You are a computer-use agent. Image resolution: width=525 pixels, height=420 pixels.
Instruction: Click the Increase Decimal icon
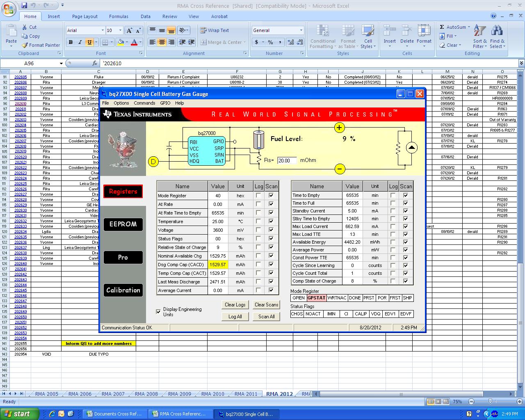click(x=291, y=42)
